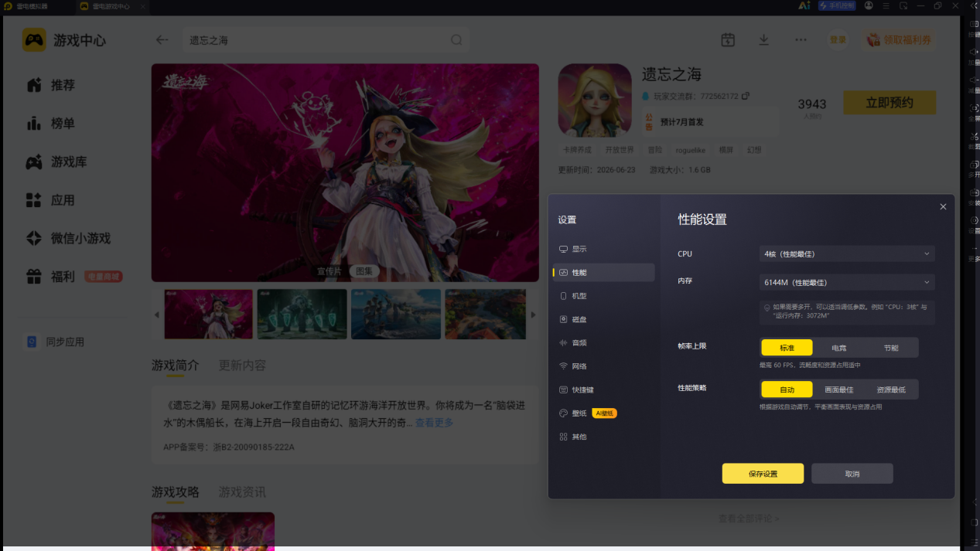The height and width of the screenshot is (551, 980).
Task: Switch to 游戏简介 tab
Action: (x=176, y=365)
